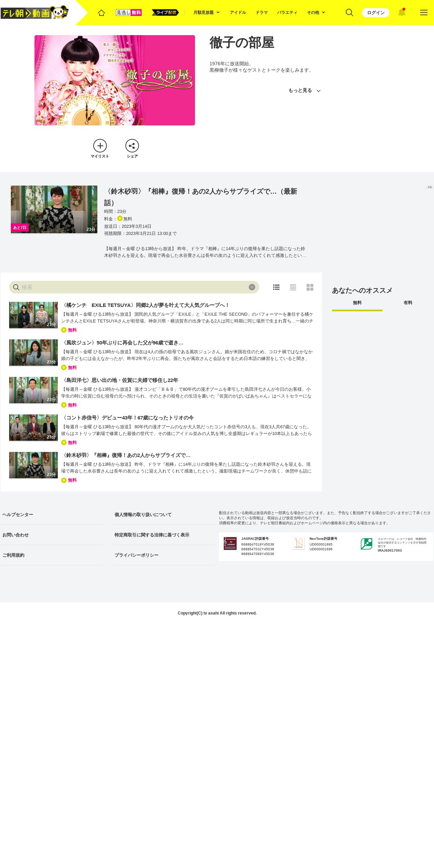This screenshot has width=434, height=868.
Task: Expand the 月額見放題 dropdown
Action: click(207, 13)
